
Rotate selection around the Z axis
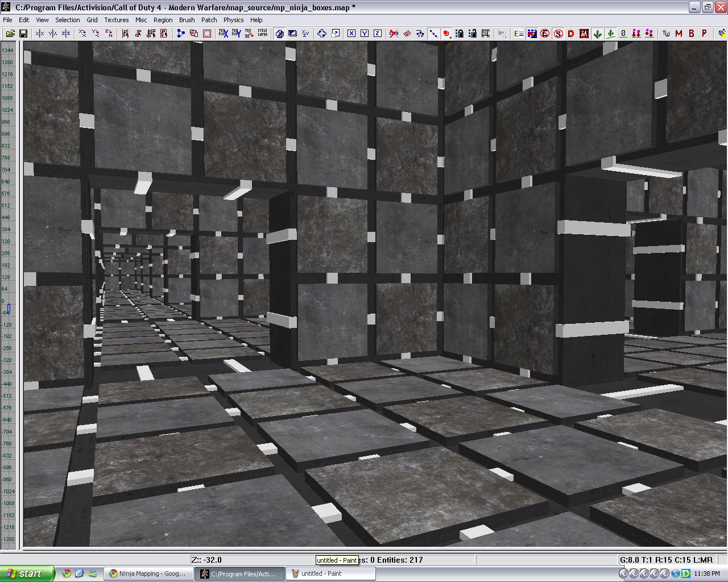(109, 34)
